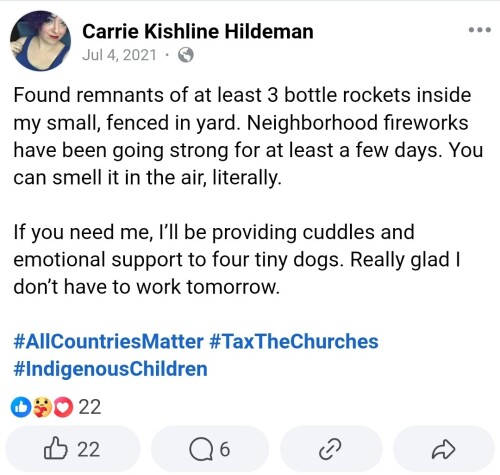Follow the #IndigenousChildren hashtag
The image size is (500, 475).
tap(110, 369)
